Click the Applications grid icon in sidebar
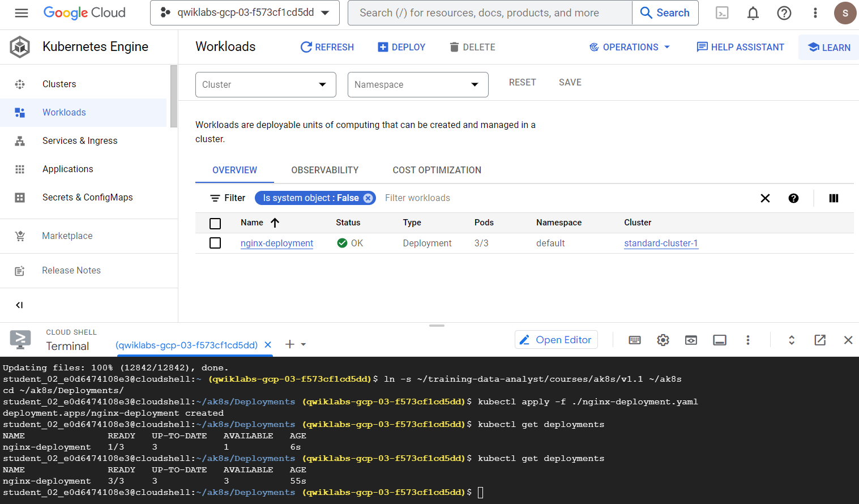 tap(20, 169)
